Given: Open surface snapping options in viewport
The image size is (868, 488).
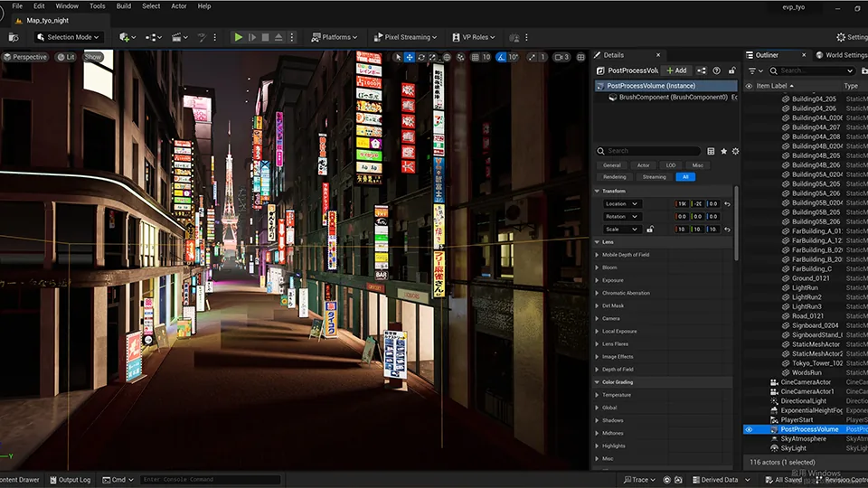Looking at the screenshot, I should pyautogui.click(x=460, y=57).
